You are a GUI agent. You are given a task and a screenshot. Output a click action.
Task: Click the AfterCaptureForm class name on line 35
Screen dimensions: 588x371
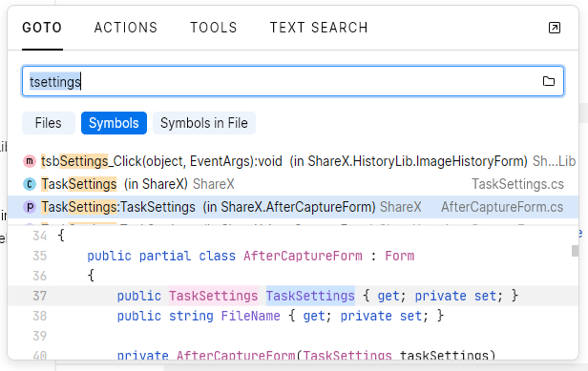pos(303,256)
